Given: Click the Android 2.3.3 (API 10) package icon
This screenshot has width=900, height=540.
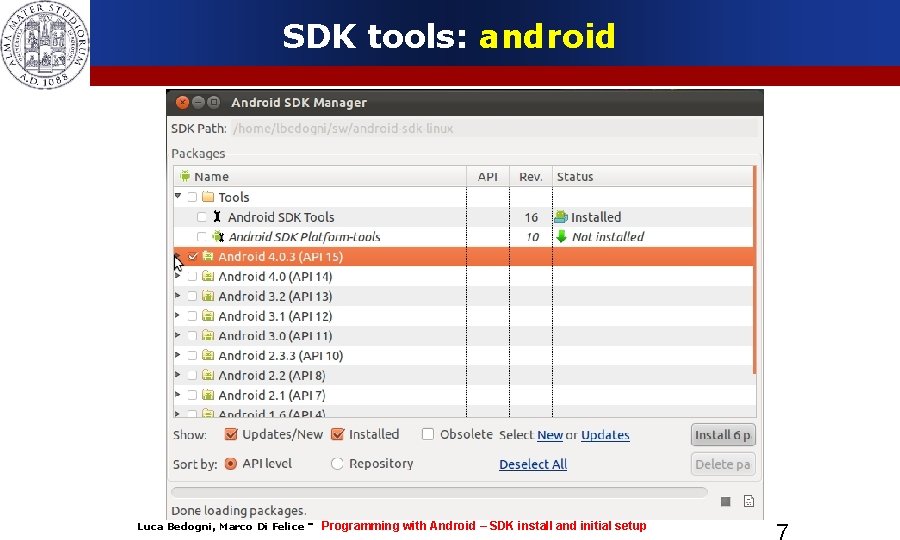Looking at the screenshot, I should click(208, 355).
